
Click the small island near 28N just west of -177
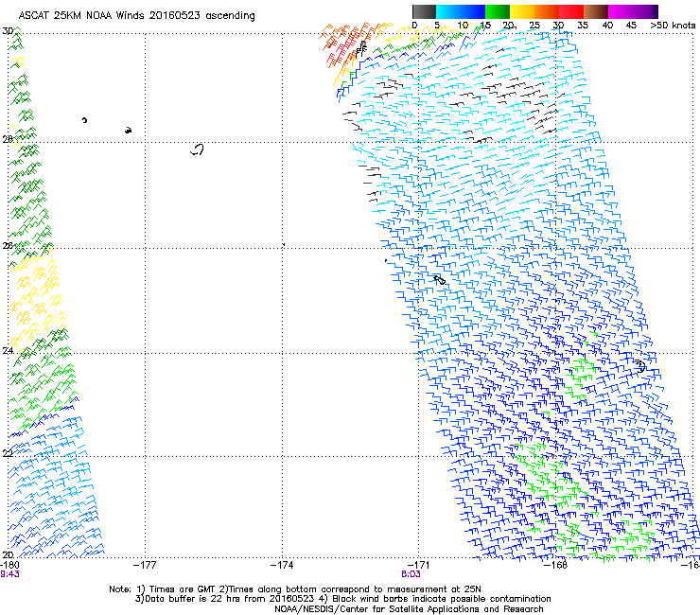pos(128,130)
